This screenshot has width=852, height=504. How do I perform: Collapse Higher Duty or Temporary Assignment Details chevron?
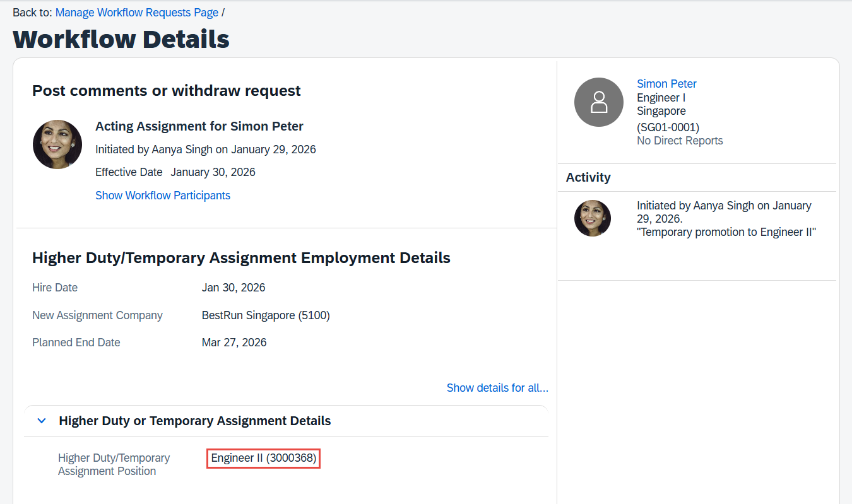tap(42, 421)
